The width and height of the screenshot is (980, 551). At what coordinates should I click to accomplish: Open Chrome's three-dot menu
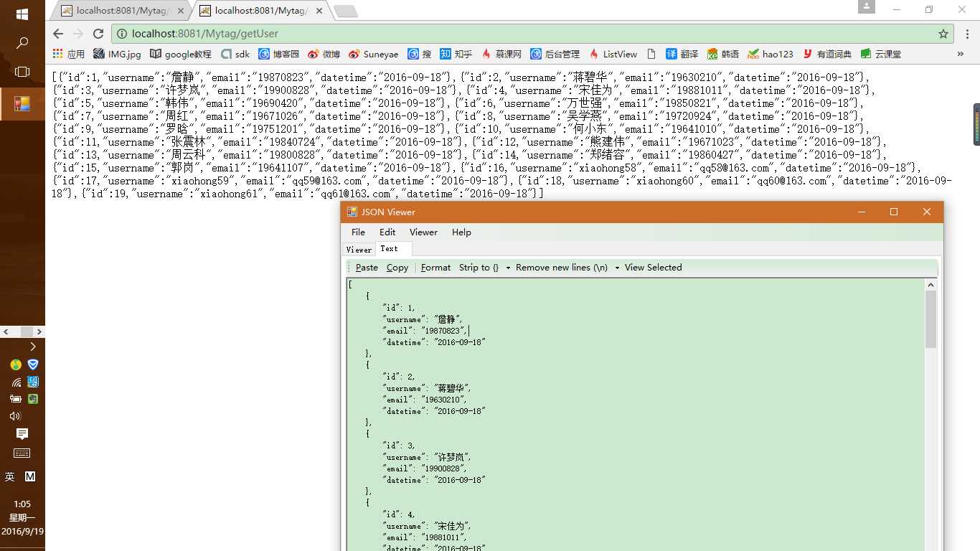pos(966,34)
